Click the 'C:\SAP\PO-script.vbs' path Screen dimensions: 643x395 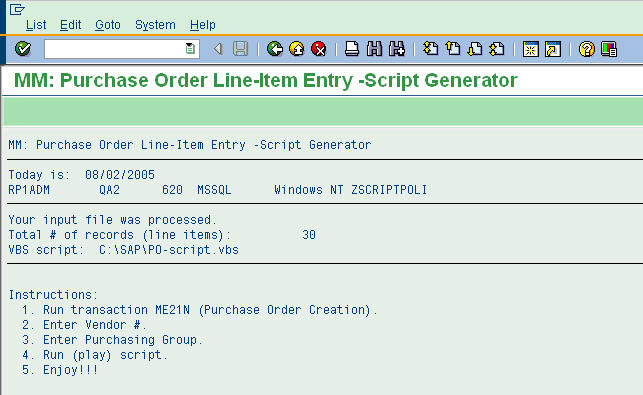(x=169, y=250)
